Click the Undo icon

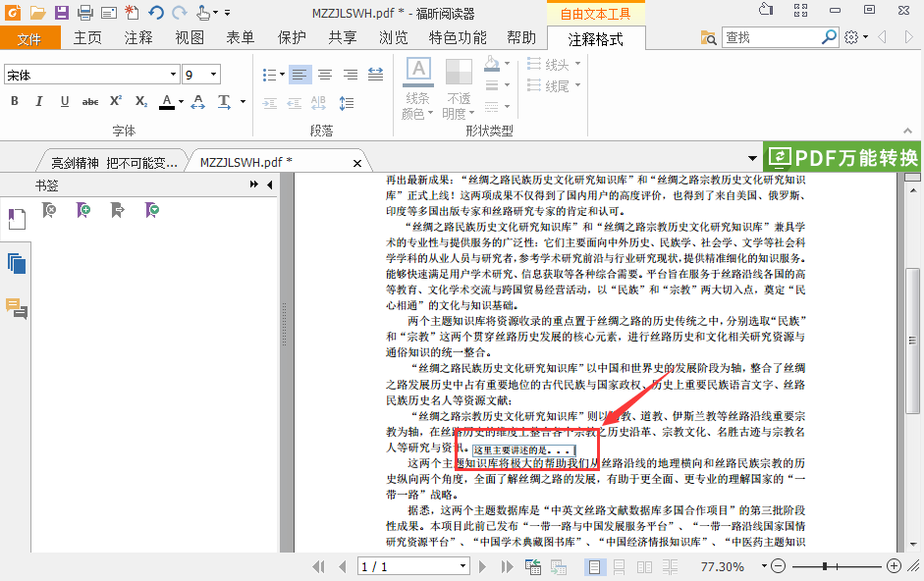coord(155,11)
